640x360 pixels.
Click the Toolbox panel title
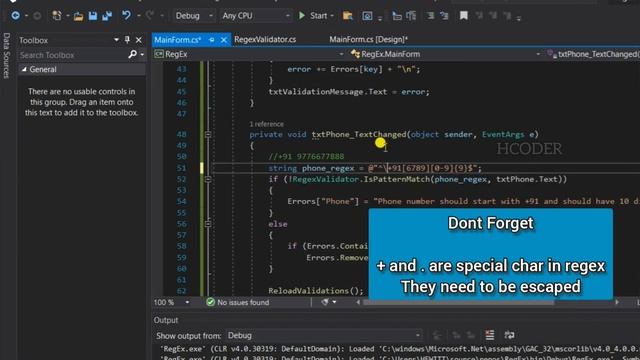click(x=33, y=40)
